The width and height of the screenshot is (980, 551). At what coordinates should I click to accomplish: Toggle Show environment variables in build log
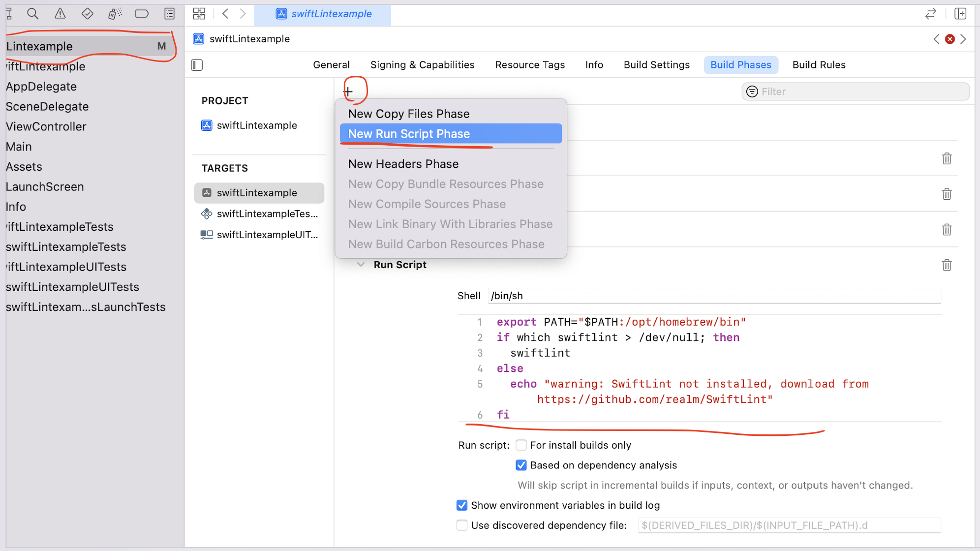click(x=462, y=505)
